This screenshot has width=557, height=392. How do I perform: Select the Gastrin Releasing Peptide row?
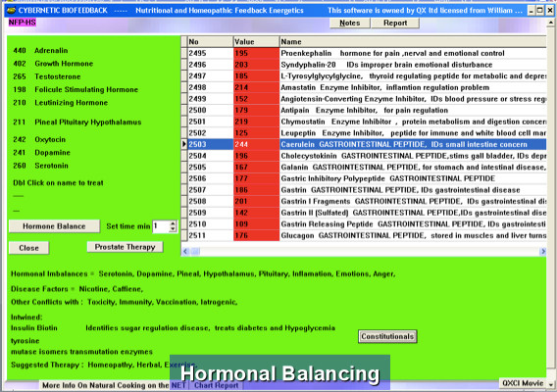[367, 224]
